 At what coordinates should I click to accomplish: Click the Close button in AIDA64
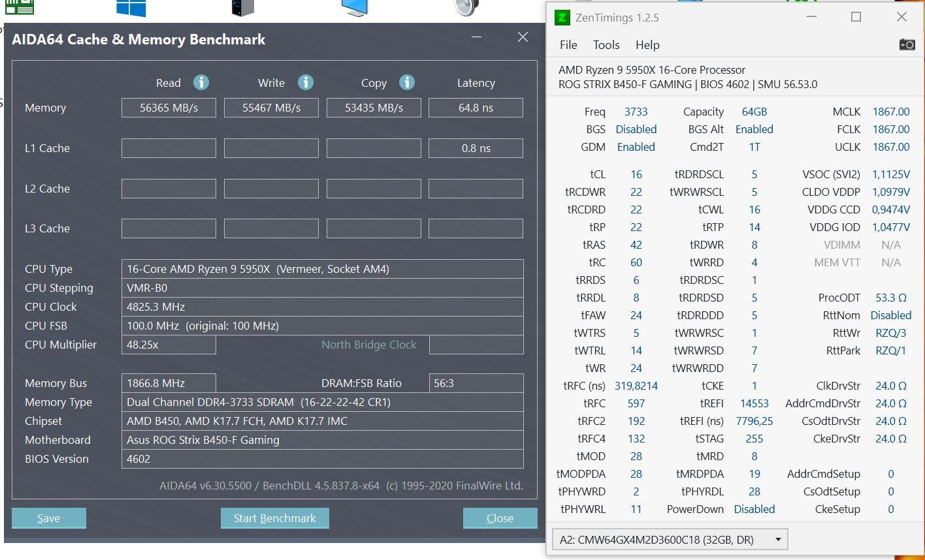click(x=500, y=518)
